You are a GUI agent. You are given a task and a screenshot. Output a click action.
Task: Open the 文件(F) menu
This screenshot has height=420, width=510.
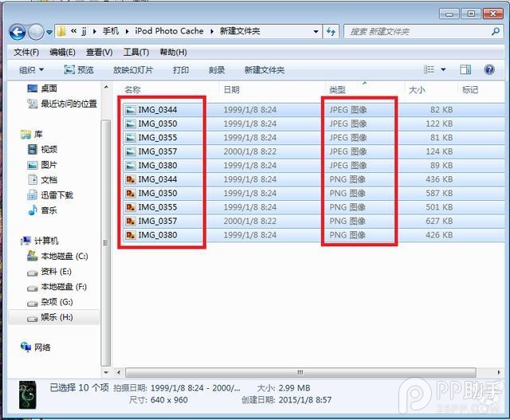pos(26,52)
